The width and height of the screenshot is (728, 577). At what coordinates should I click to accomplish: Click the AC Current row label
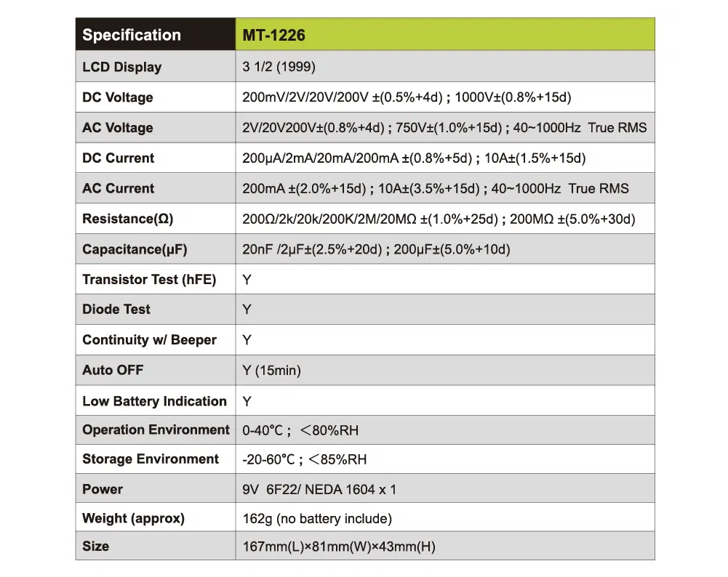119,189
